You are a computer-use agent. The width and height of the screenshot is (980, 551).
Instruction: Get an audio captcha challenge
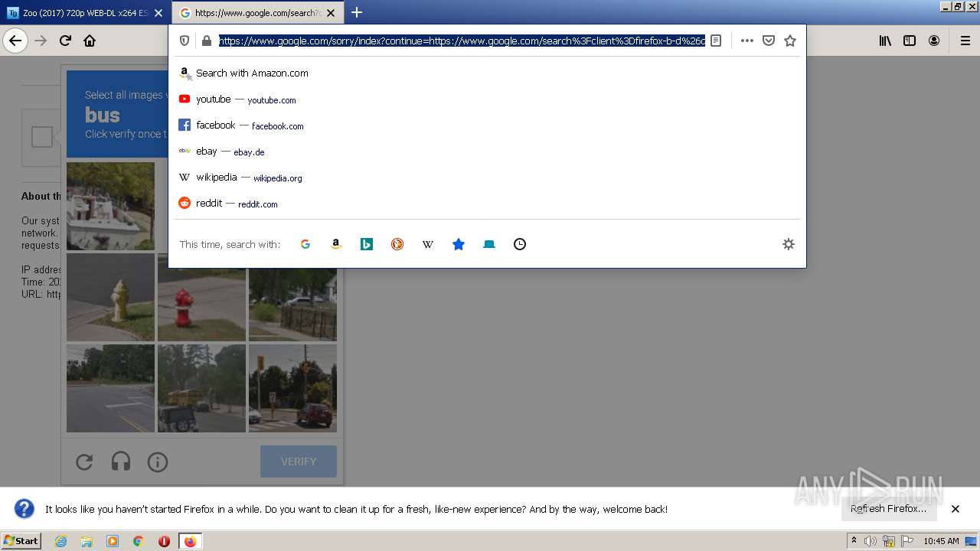pos(121,461)
